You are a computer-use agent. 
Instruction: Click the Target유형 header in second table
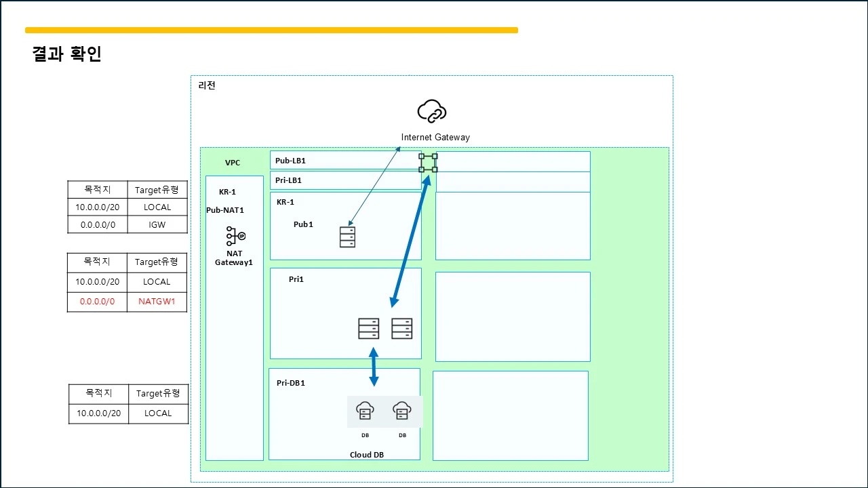pyautogui.click(x=157, y=262)
